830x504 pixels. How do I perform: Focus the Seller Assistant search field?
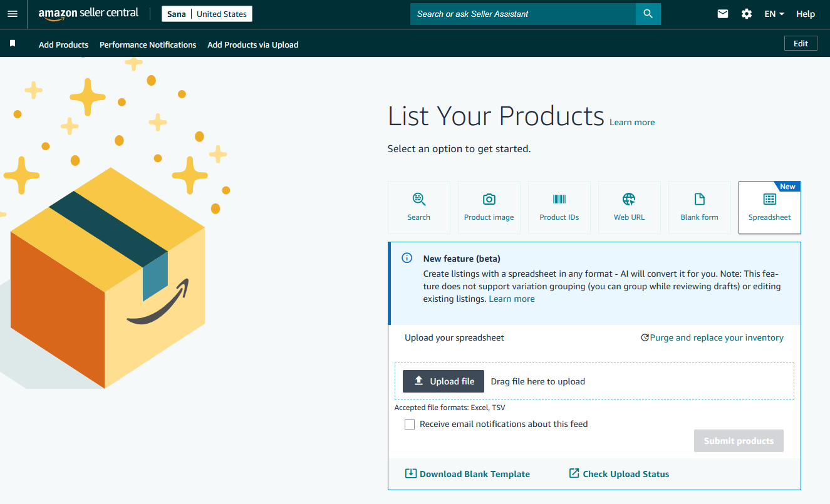click(522, 14)
